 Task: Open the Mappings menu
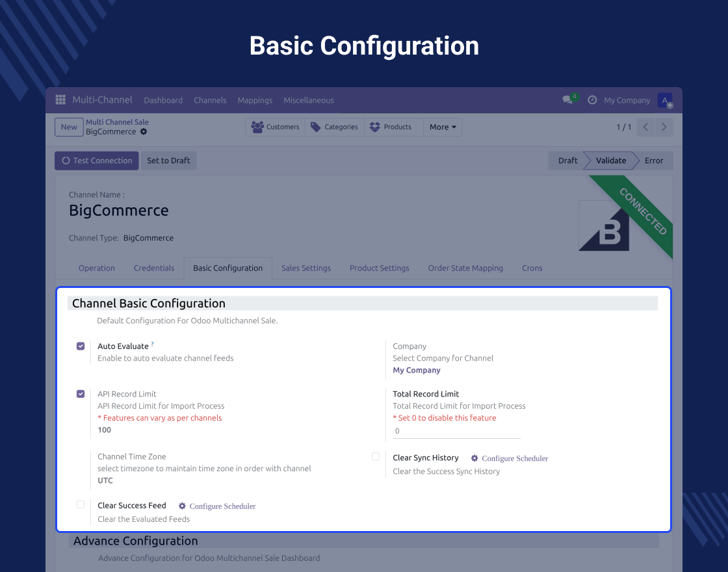click(255, 100)
